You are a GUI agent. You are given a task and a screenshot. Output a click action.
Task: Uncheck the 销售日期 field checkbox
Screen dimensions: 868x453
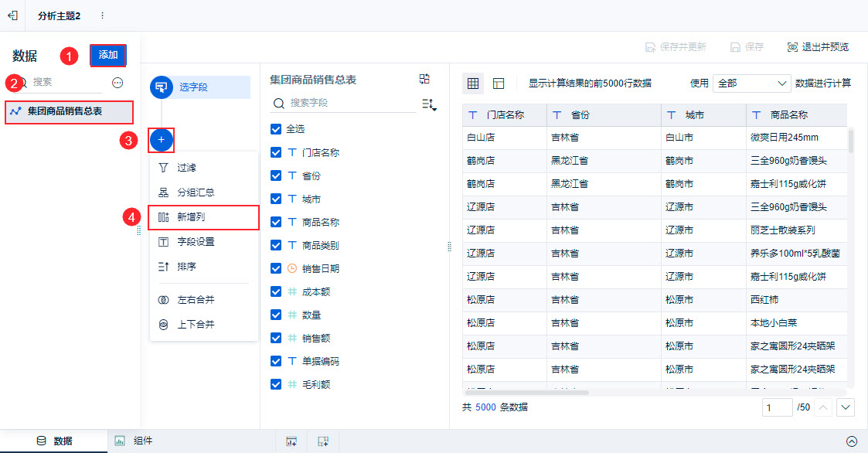pos(276,268)
